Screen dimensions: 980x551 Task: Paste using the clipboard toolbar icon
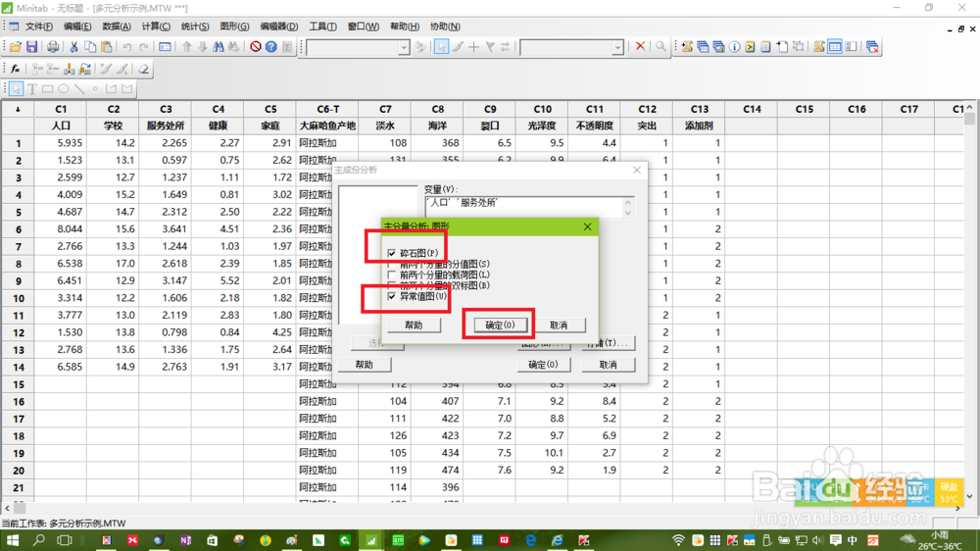pos(107,47)
